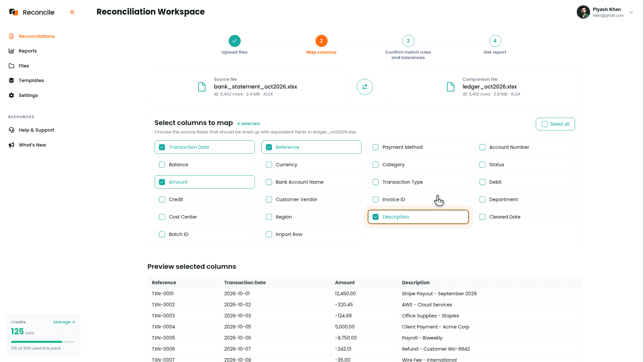The height and width of the screenshot is (362, 644).
Task: Collapse sidebar with double-chevron icon
Action: click(72, 12)
